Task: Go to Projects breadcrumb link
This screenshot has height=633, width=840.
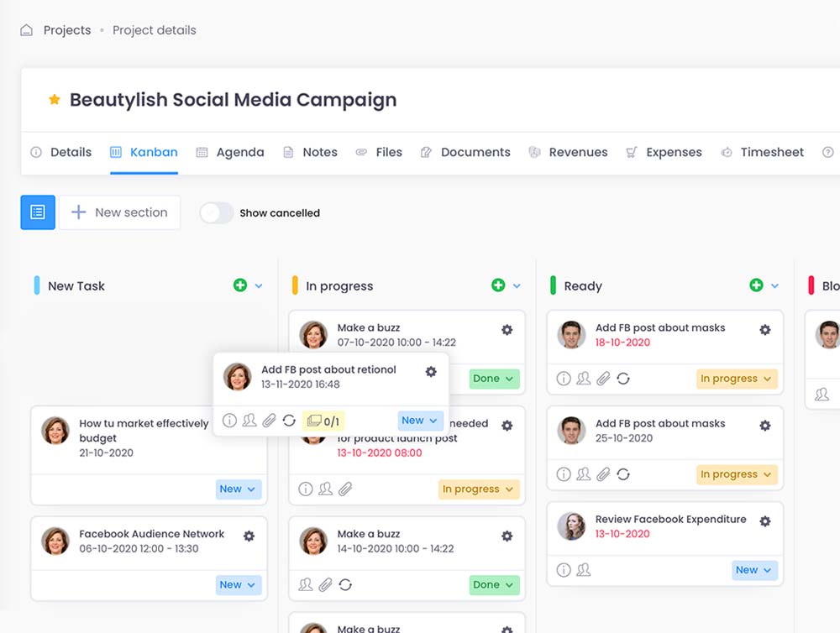Action: pos(67,30)
